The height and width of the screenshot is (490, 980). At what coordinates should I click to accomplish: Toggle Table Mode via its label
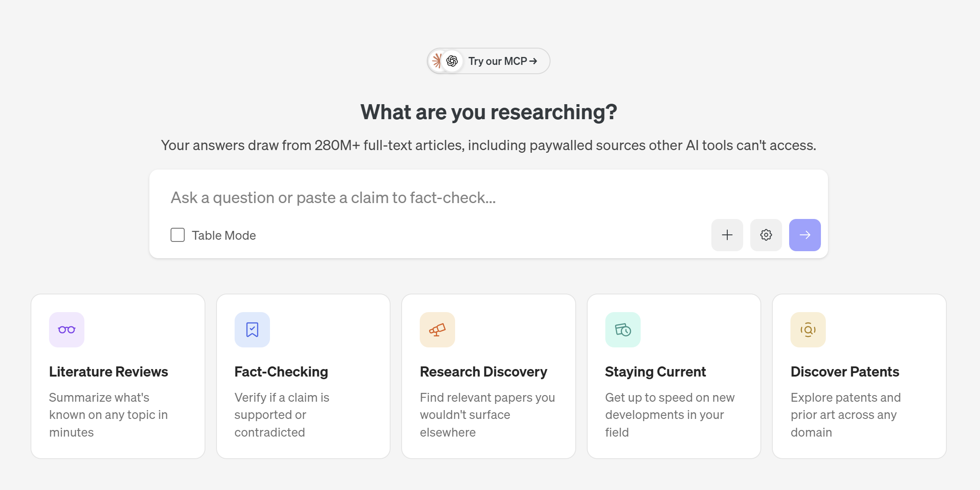pos(224,235)
